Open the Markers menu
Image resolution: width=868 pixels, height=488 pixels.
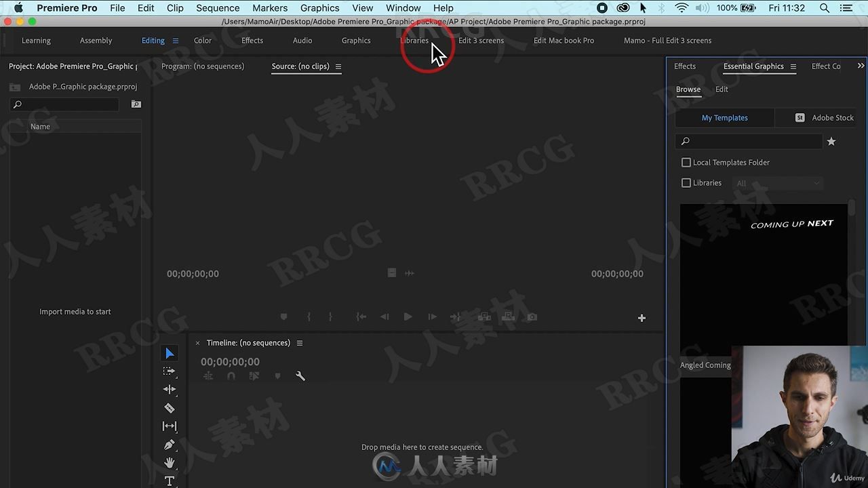click(270, 8)
